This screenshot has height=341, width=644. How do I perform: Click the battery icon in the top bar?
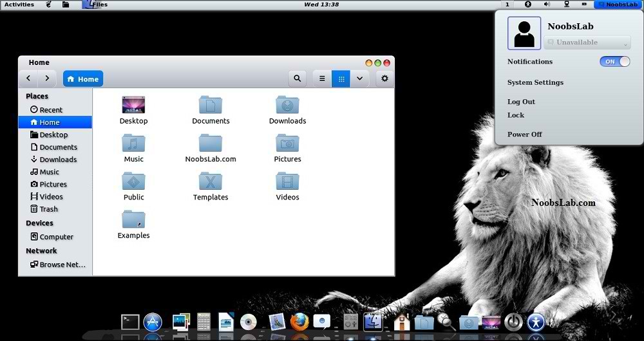[x=585, y=4]
